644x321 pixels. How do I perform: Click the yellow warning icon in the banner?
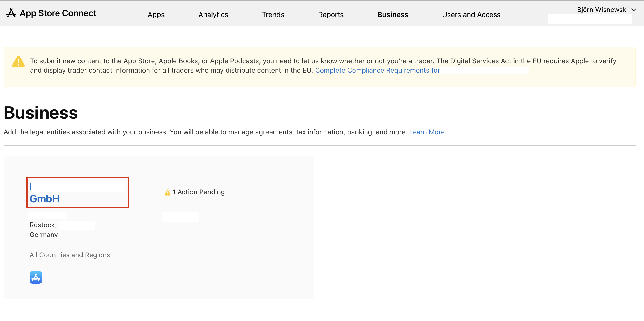(18, 61)
